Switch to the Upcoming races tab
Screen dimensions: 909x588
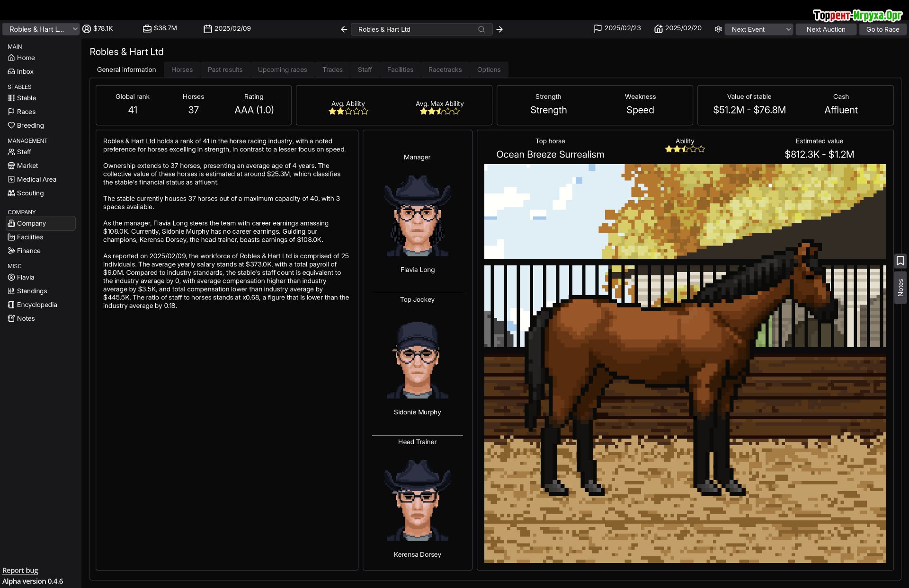click(282, 70)
